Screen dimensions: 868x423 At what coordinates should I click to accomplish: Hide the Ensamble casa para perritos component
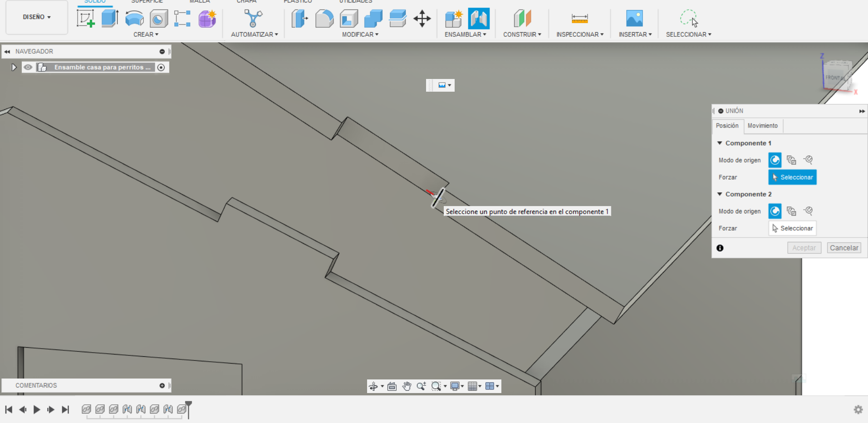(x=28, y=67)
